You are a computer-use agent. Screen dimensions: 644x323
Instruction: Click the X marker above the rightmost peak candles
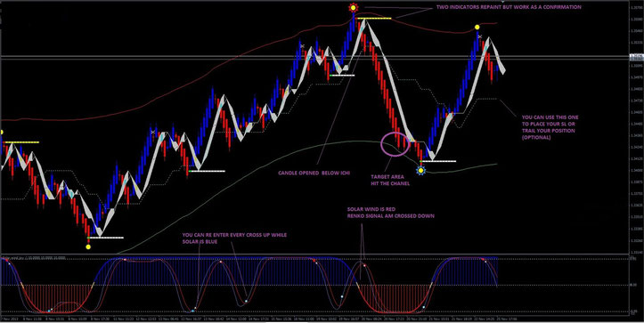480,37
